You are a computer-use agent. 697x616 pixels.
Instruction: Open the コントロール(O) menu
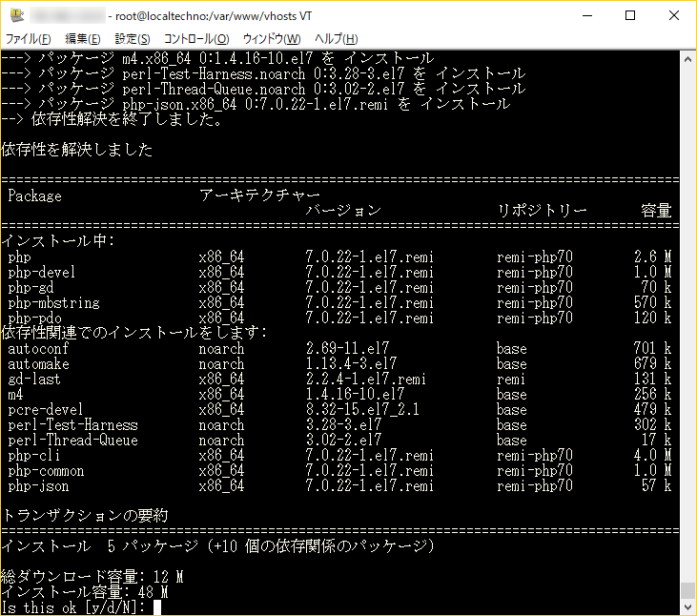pyautogui.click(x=195, y=39)
